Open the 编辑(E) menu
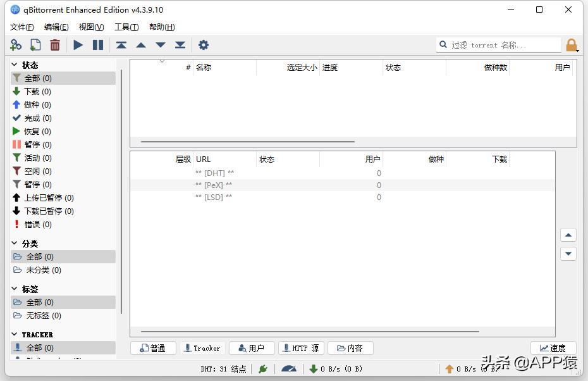Image resolution: width=588 pixels, height=381 pixels. [56, 27]
